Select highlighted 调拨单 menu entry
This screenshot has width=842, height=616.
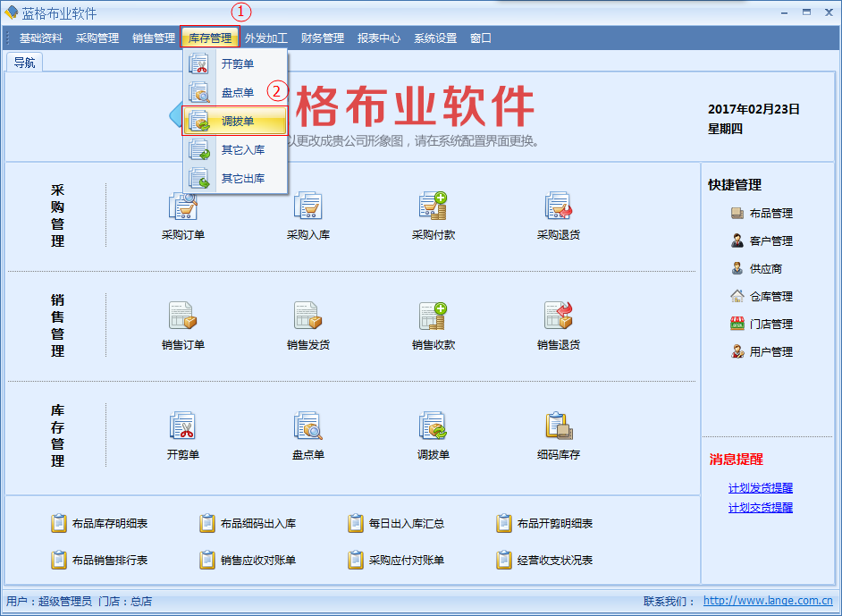click(x=235, y=121)
